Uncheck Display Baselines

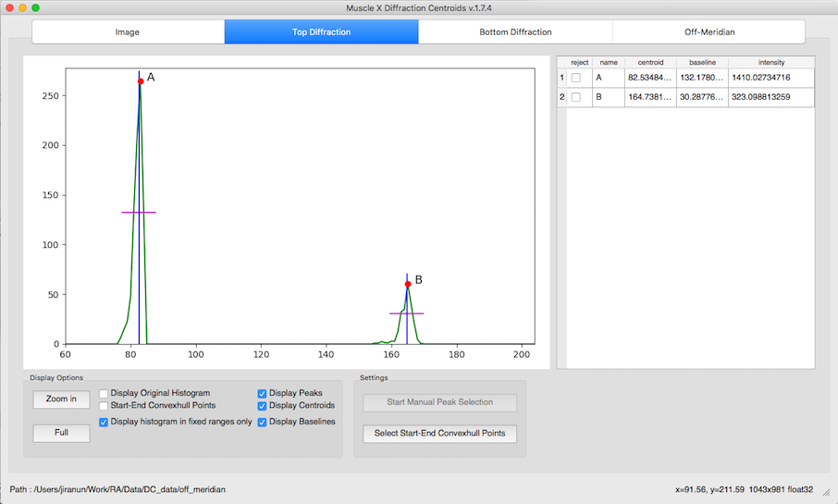(262, 423)
